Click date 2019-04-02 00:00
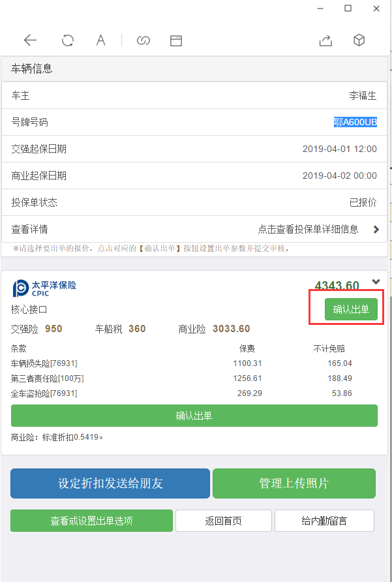 pos(340,176)
